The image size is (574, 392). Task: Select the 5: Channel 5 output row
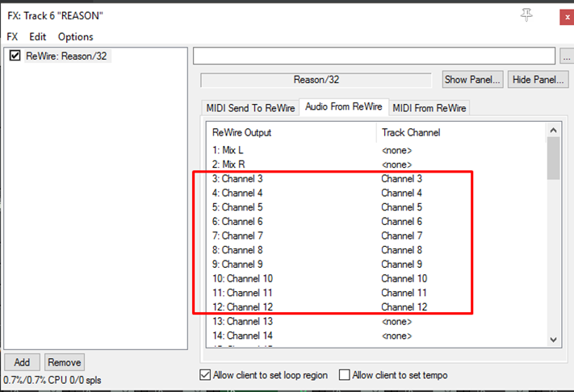pyautogui.click(x=237, y=207)
